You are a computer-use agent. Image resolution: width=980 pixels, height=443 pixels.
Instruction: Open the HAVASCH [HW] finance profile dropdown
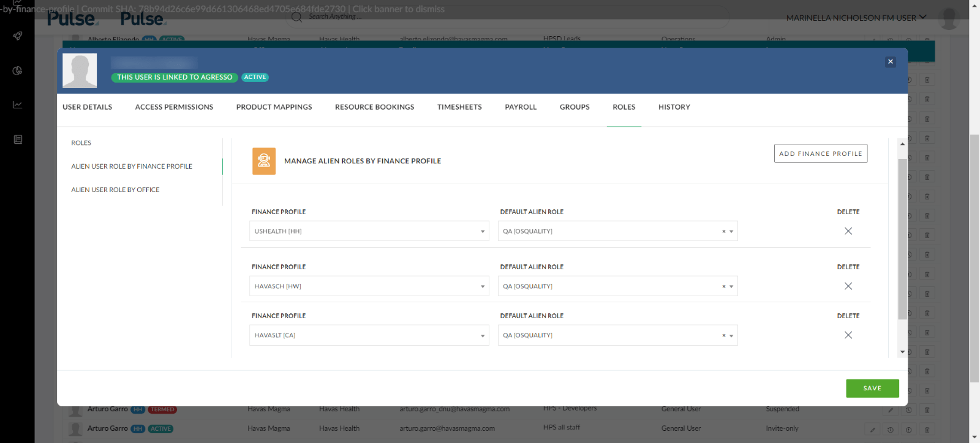(x=369, y=286)
